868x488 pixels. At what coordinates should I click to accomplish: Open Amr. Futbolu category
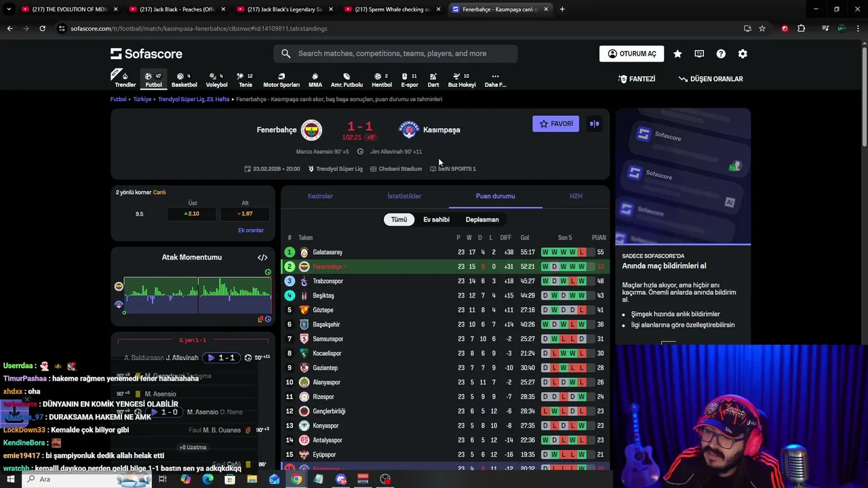coord(347,79)
